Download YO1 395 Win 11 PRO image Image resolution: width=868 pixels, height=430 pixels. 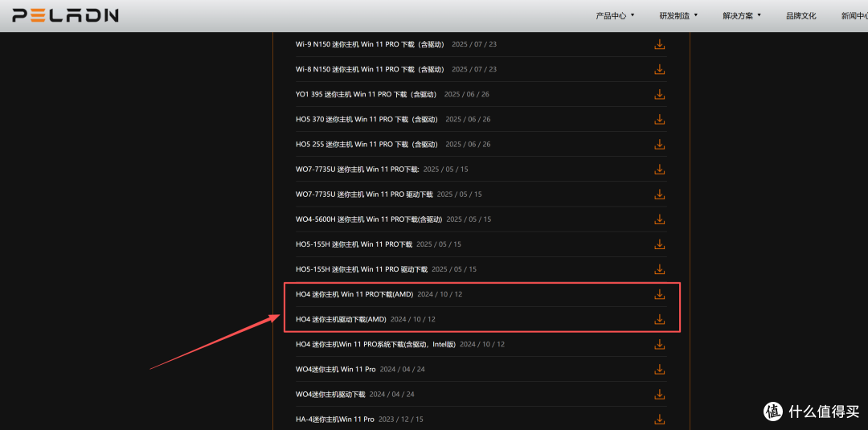[659, 94]
